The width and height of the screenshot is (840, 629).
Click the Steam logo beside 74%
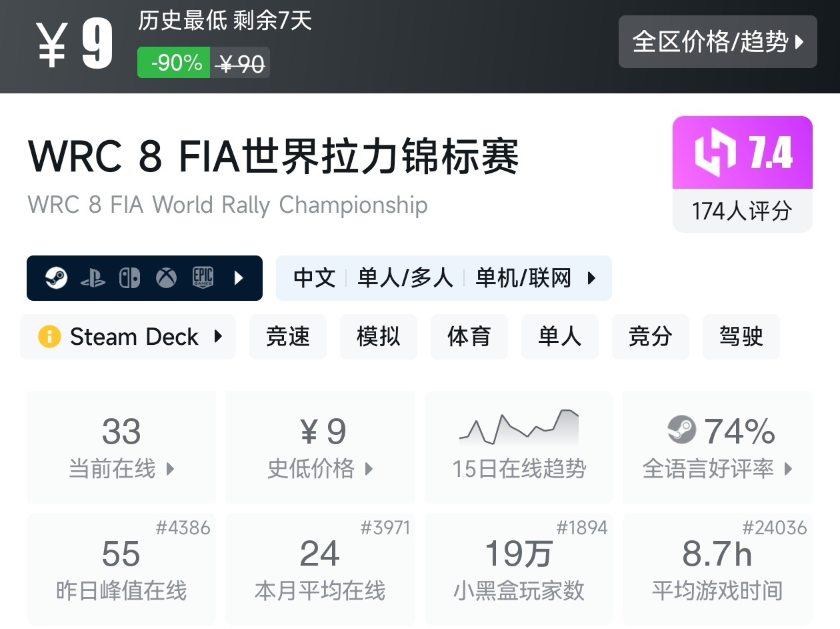click(681, 430)
